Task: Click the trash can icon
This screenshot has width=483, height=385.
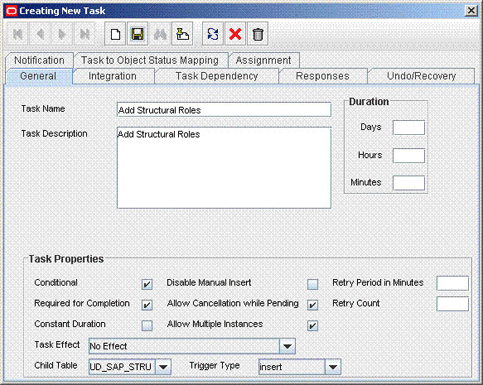Action: point(258,34)
